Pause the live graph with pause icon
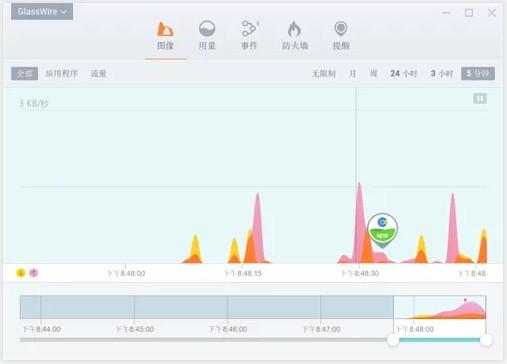Screen dimensions: 507x364 [x=480, y=99]
